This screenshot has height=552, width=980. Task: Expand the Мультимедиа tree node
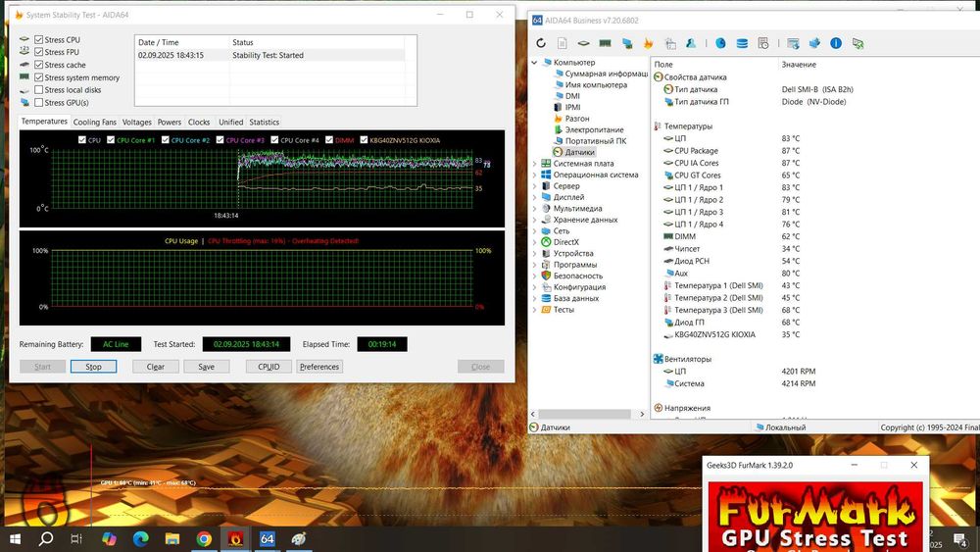click(x=534, y=209)
